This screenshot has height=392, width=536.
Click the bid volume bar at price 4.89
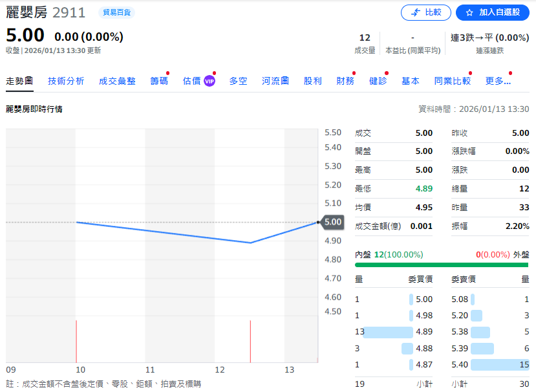coord(388,332)
